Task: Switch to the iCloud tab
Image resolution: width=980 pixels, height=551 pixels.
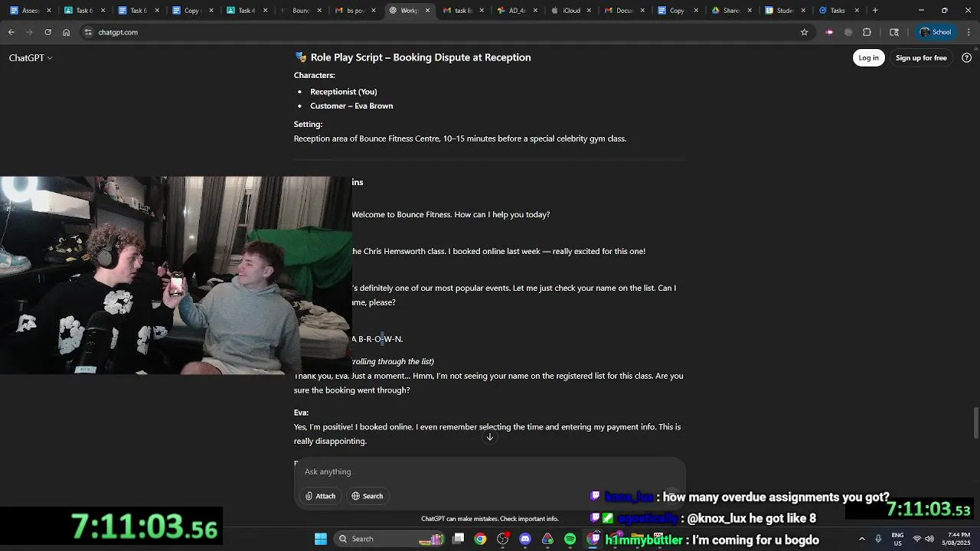Action: [570, 11]
